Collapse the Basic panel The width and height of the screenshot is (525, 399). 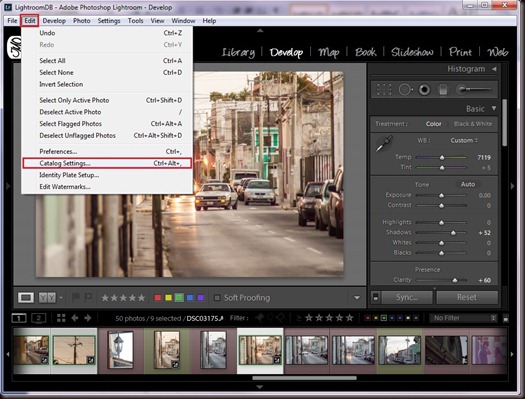(494, 108)
